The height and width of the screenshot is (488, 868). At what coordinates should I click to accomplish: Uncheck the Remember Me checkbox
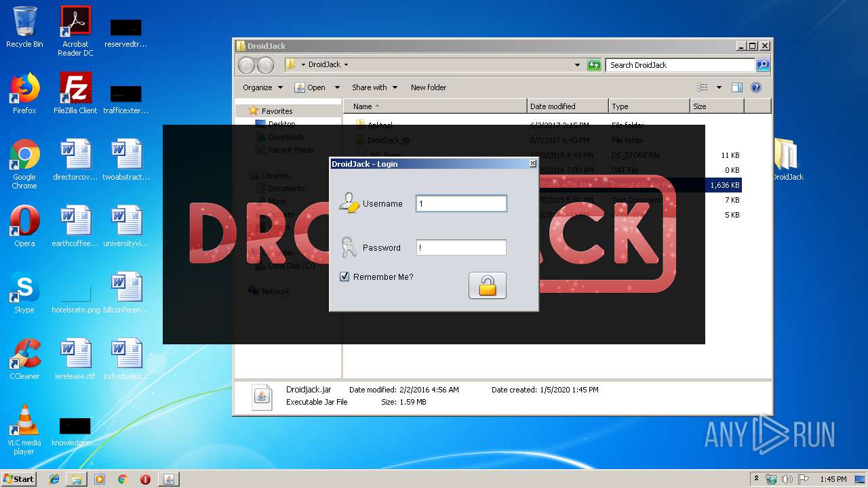pyautogui.click(x=344, y=277)
